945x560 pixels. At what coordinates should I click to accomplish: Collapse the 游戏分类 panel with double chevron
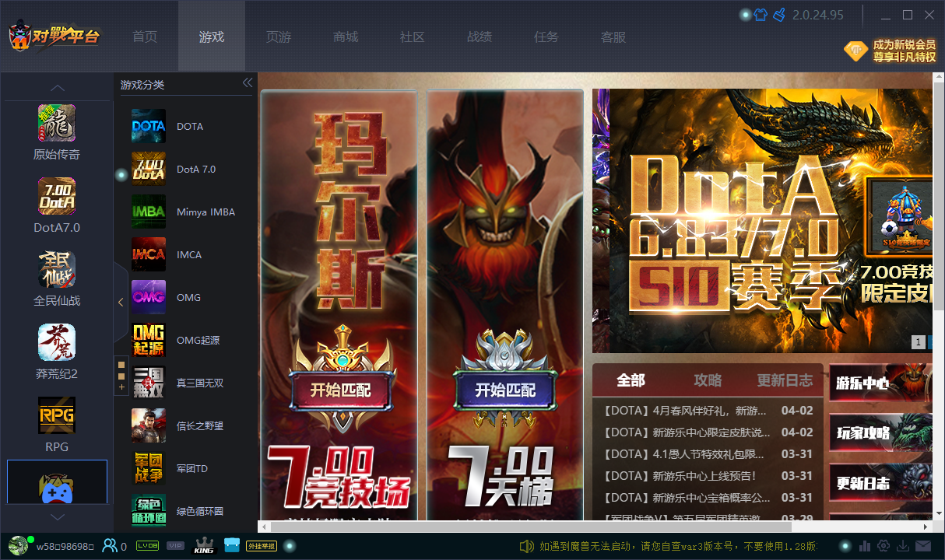pyautogui.click(x=248, y=83)
